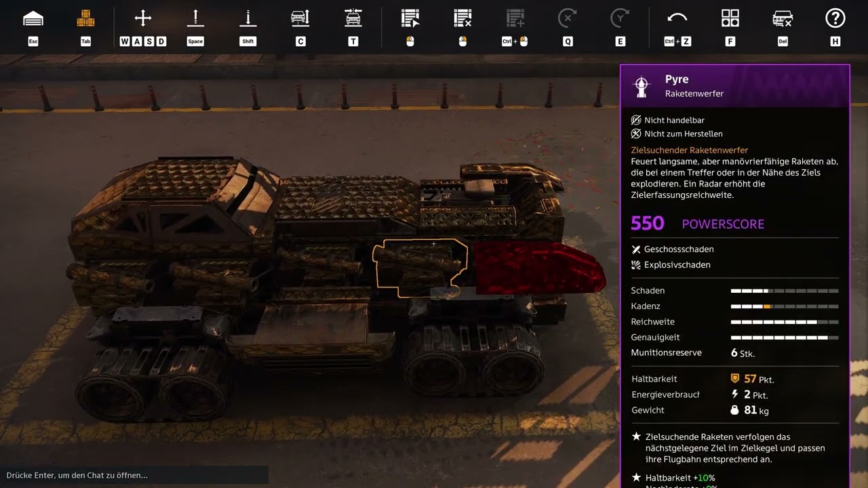Click the Genauigkeit stat bar
The height and width of the screenshot is (488, 868).
click(785, 338)
